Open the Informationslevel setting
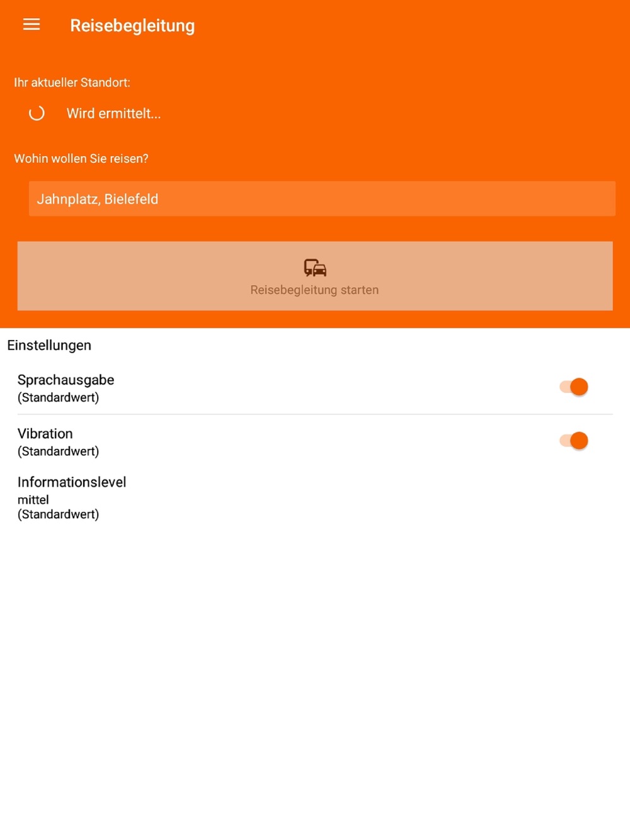630x840 pixels. click(315, 498)
